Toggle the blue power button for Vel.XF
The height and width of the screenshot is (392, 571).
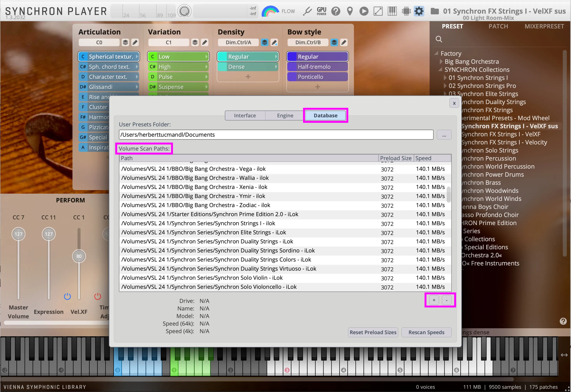pos(67,296)
